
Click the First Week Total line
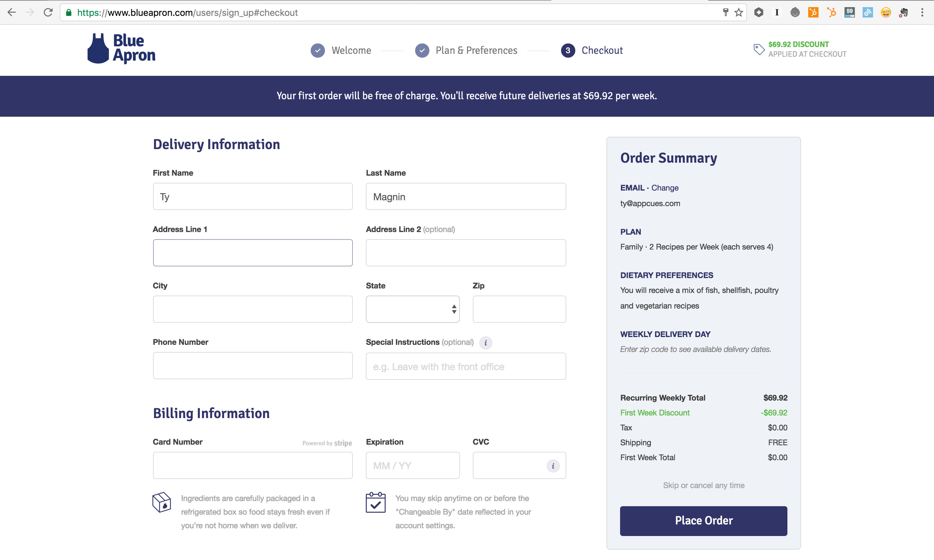tap(704, 457)
